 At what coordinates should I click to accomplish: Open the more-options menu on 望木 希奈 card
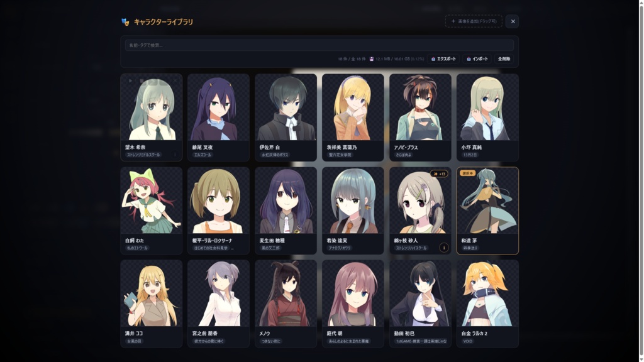pos(175,155)
